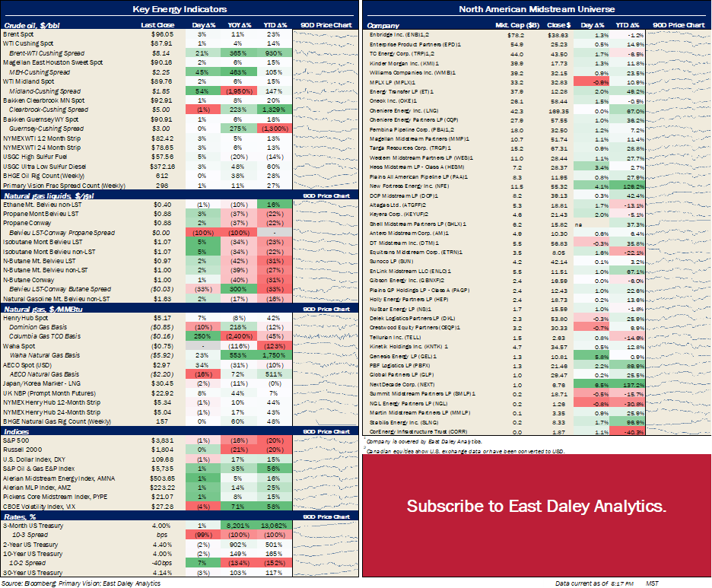Click Cheniere Energy Inc. (LNG) row
This screenshot has width=712, height=588.
(x=504, y=111)
